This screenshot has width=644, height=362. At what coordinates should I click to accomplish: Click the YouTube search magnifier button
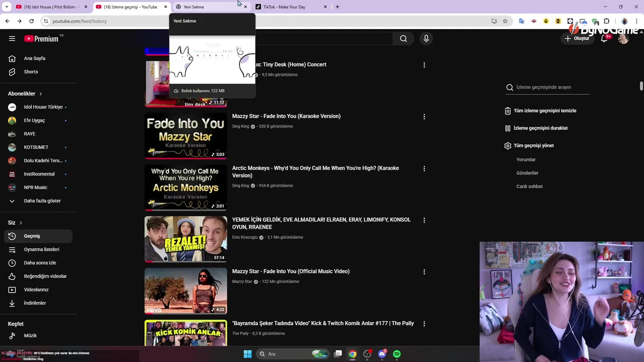(404, 39)
